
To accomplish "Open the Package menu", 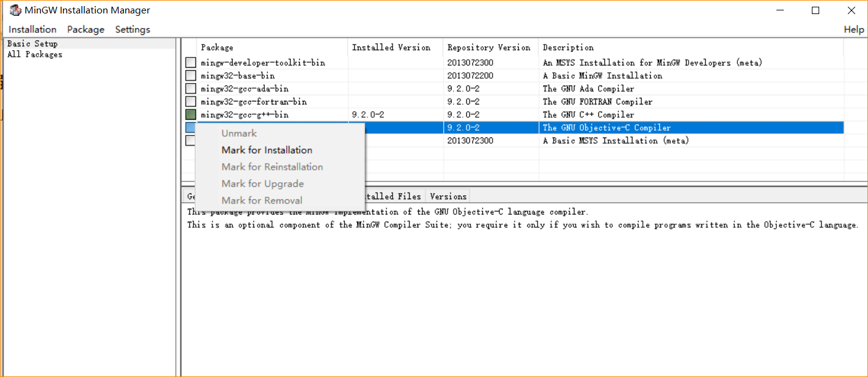I will tap(85, 29).
